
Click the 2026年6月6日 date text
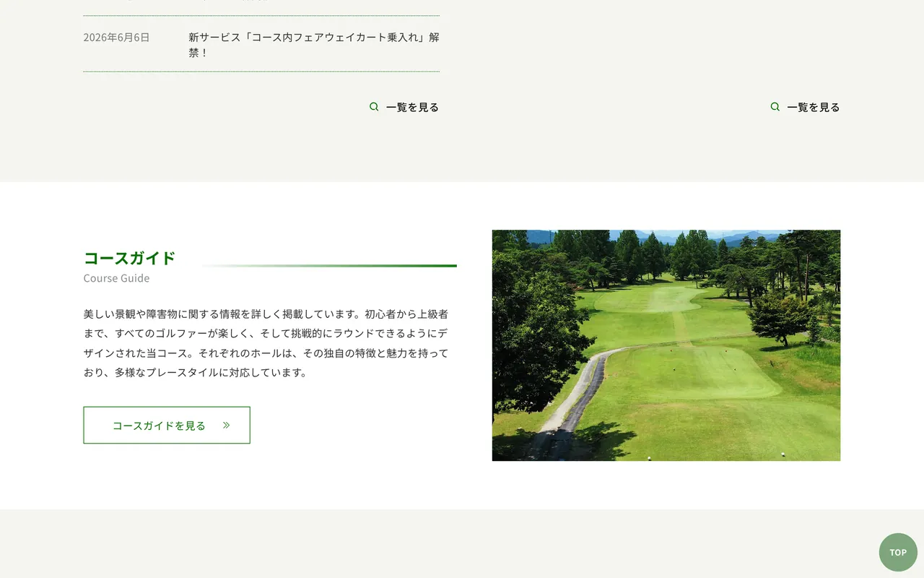116,38
